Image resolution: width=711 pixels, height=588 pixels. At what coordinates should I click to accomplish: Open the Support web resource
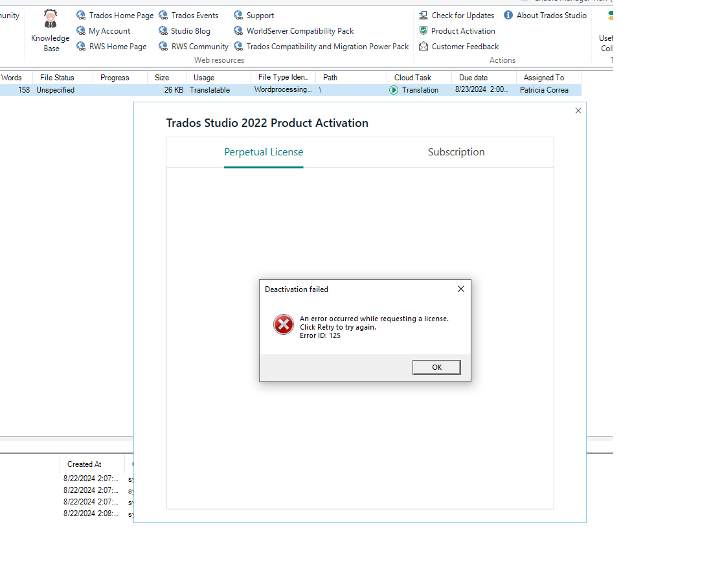point(254,16)
